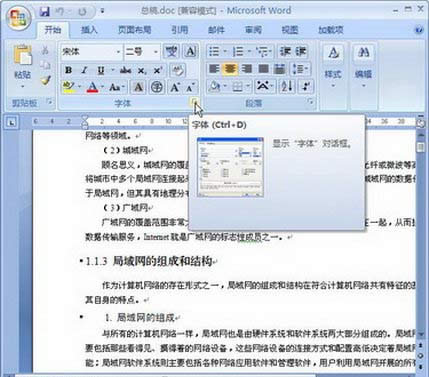Screen dimensions: 429x377
Task: Toggle subscript formatting
Action: click(x=141, y=70)
